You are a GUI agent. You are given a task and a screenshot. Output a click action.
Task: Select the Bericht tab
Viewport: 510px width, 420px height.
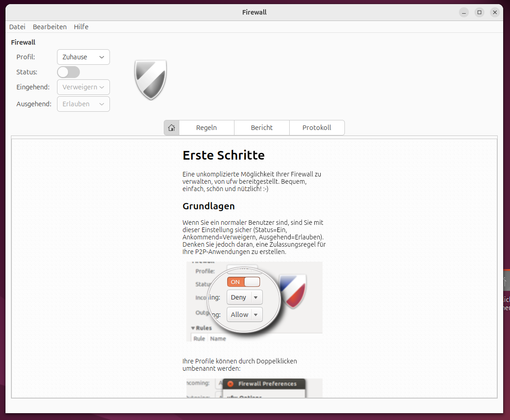tap(261, 128)
